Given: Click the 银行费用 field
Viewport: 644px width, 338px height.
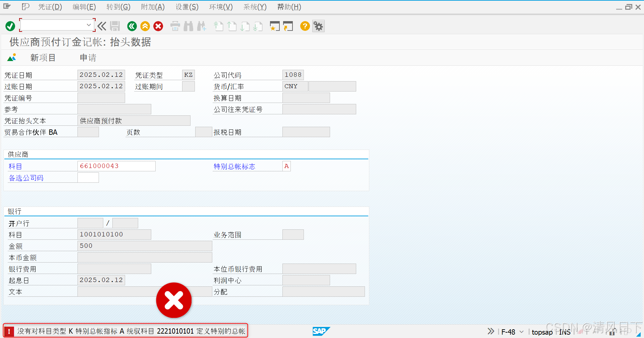Looking at the screenshot, I should pyautogui.click(x=114, y=269).
